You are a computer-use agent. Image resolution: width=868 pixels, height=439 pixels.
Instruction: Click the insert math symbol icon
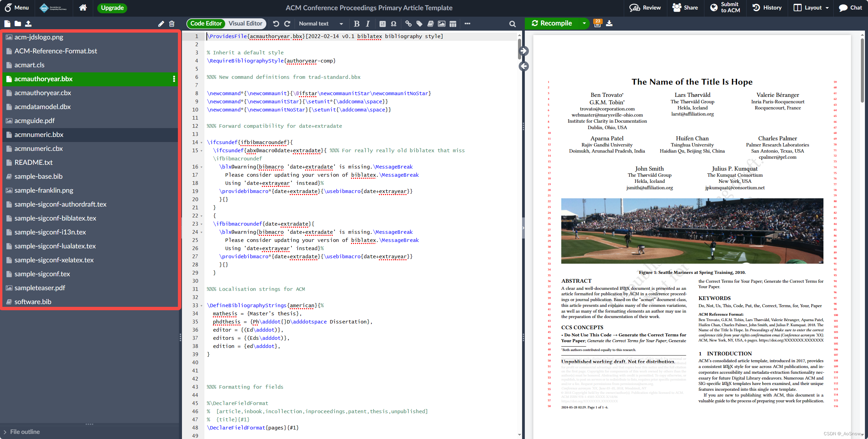click(x=383, y=24)
